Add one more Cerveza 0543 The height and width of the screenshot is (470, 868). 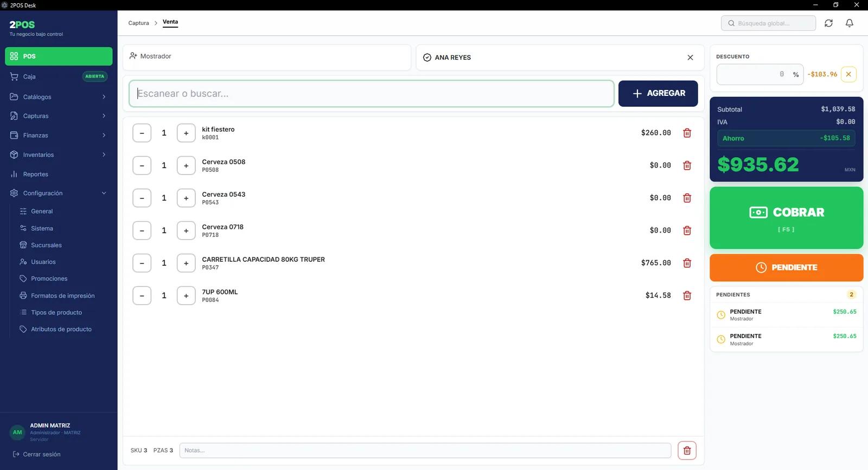(186, 198)
